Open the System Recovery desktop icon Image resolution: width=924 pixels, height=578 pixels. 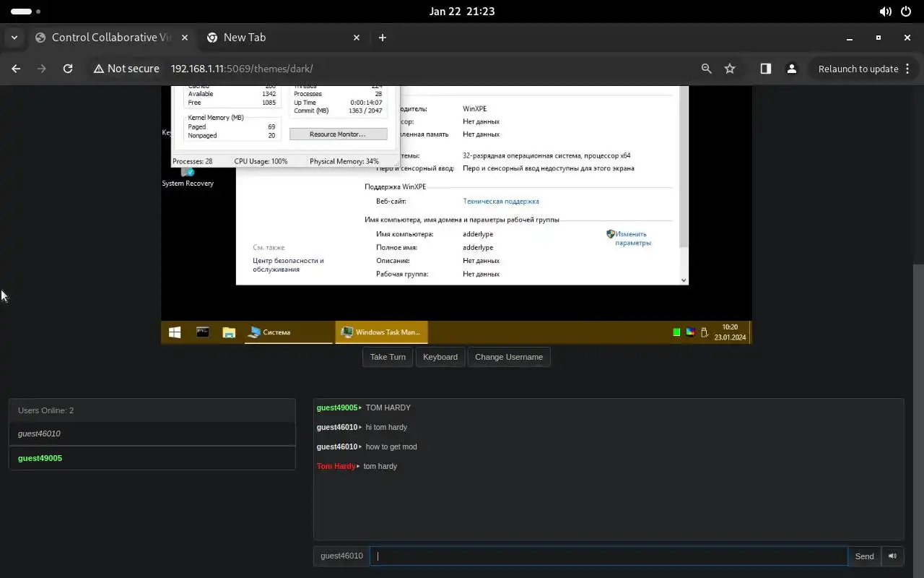(x=188, y=177)
